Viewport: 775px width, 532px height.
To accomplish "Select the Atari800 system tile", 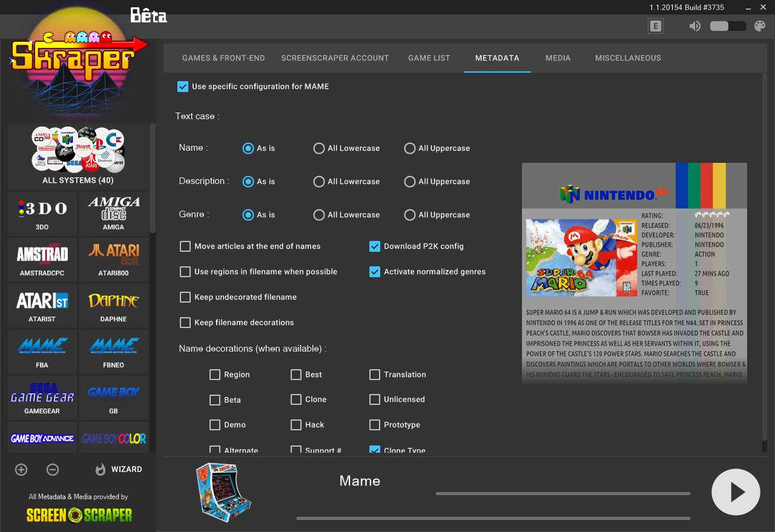I will 114,260.
